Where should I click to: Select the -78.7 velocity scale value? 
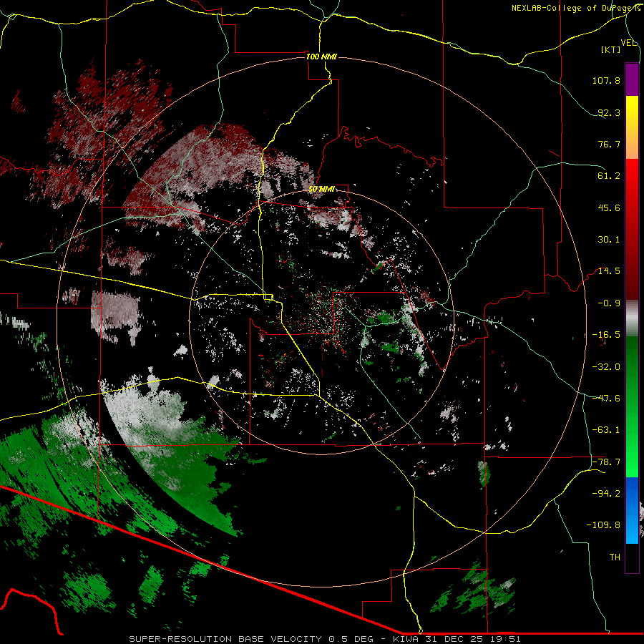pos(606,462)
